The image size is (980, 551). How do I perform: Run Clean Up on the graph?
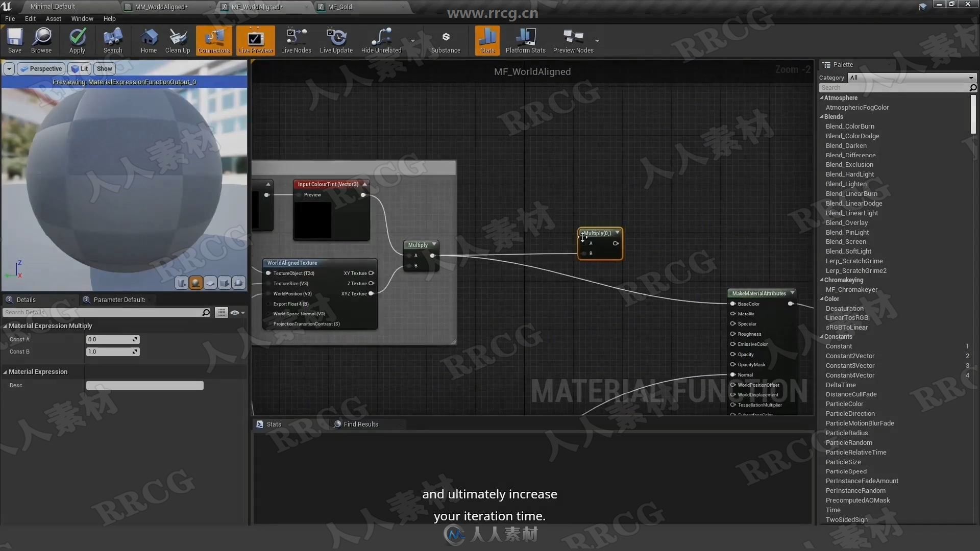tap(178, 40)
